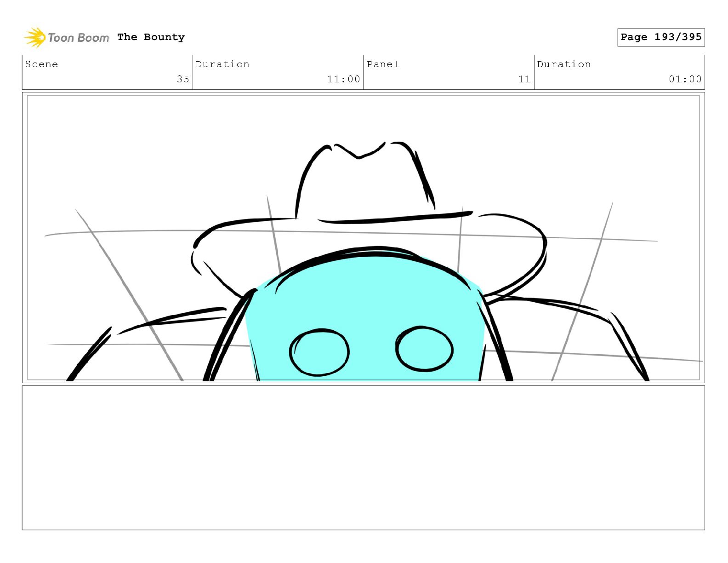The height and width of the screenshot is (563, 728).
Task: Click the 'Scene' header label
Action: point(42,64)
